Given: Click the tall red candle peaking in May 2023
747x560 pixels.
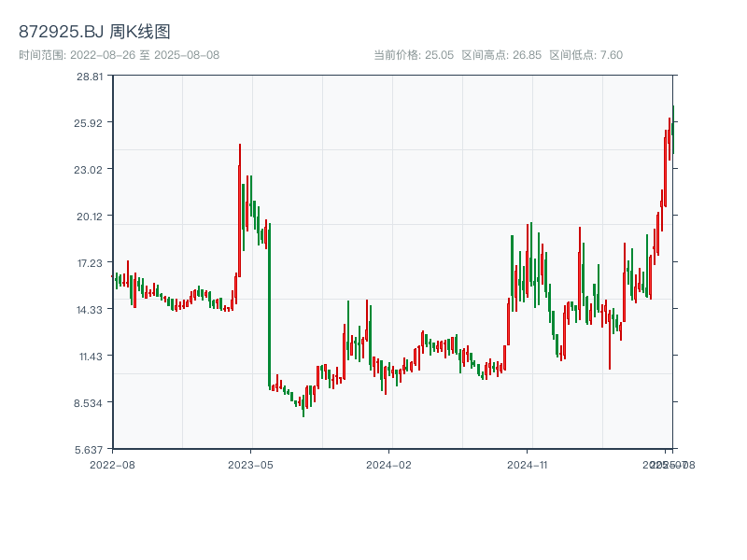Looking at the screenshot, I should [x=240, y=210].
